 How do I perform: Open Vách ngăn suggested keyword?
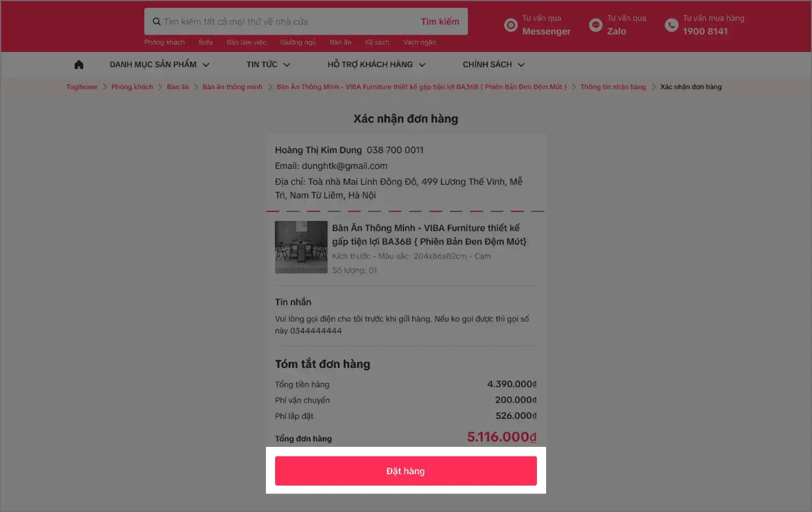click(x=419, y=42)
